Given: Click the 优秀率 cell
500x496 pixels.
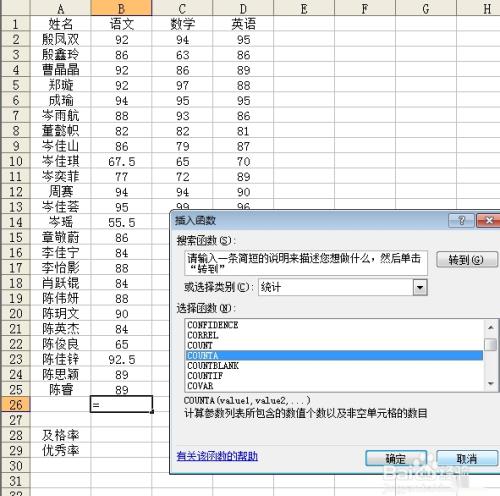Looking at the screenshot, I should [60, 450].
